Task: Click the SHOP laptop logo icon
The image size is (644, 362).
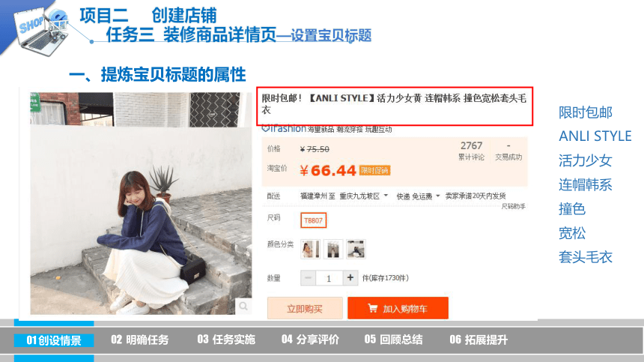Action: [41, 32]
